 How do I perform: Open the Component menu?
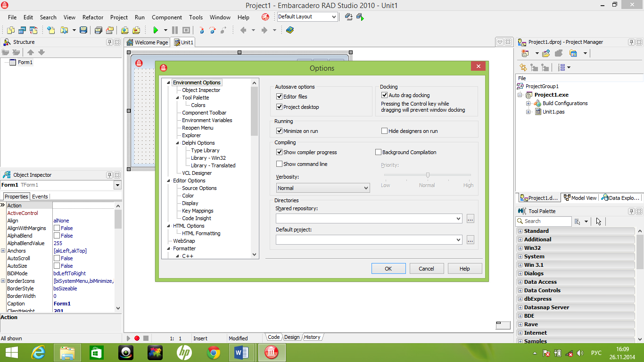167,17
